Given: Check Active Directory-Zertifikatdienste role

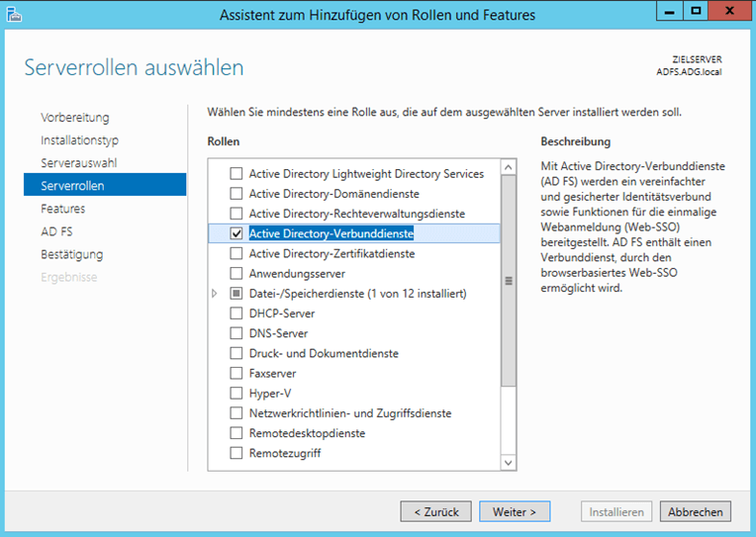Looking at the screenshot, I should [236, 253].
